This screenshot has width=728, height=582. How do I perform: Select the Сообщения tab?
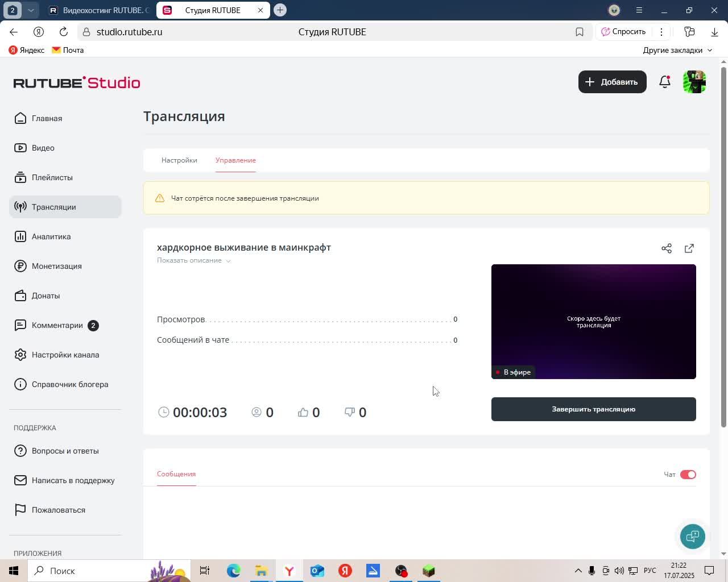176,474
